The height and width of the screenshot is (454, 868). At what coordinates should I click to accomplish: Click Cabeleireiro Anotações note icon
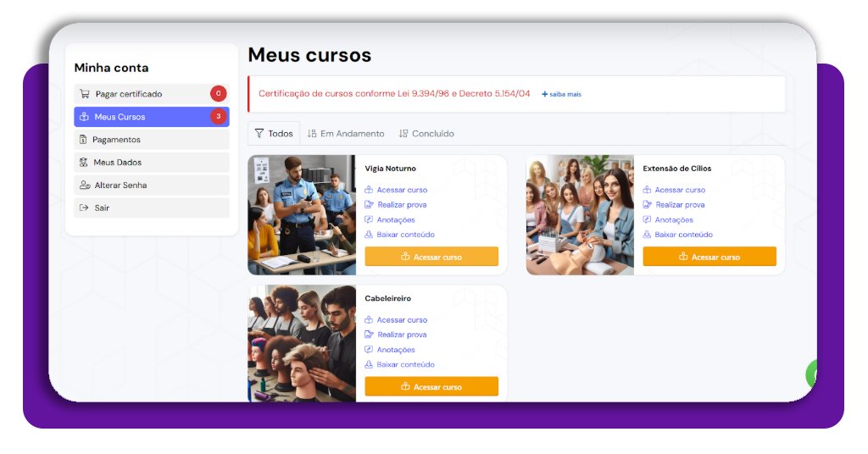tap(369, 350)
